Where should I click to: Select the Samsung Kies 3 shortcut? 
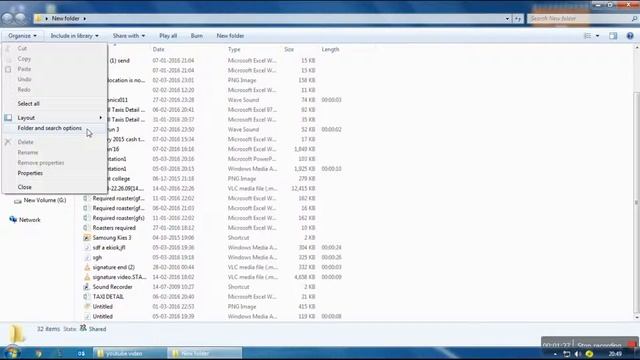(112, 238)
